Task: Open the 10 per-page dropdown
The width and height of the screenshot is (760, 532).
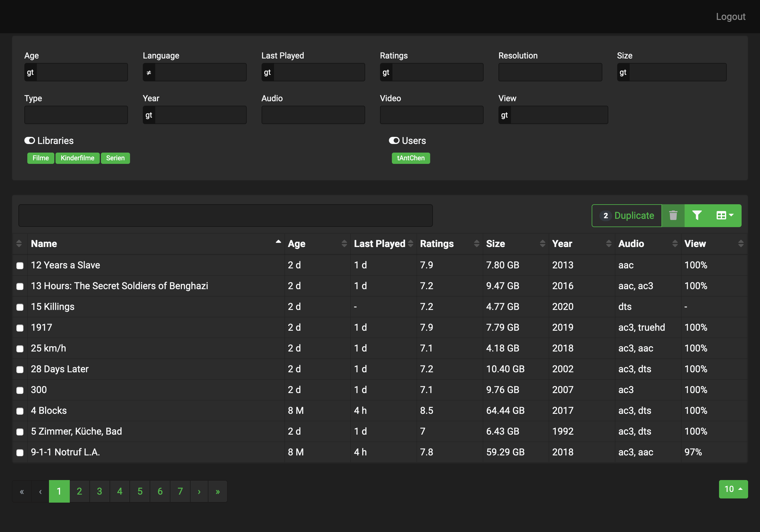Action: (733, 489)
